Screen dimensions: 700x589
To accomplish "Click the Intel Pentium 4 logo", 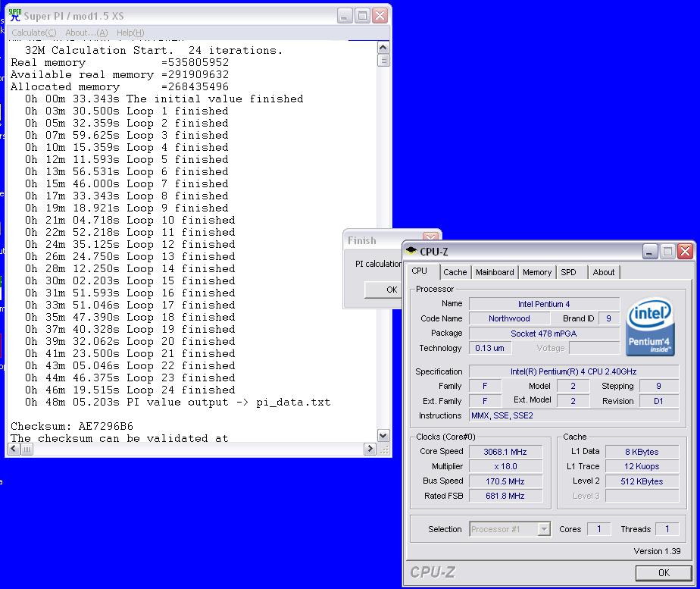I will click(x=650, y=327).
